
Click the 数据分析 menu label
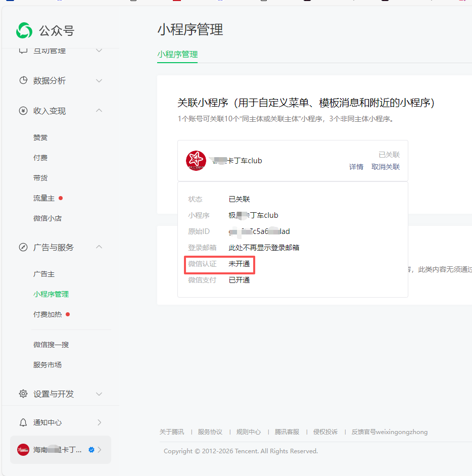coord(50,81)
